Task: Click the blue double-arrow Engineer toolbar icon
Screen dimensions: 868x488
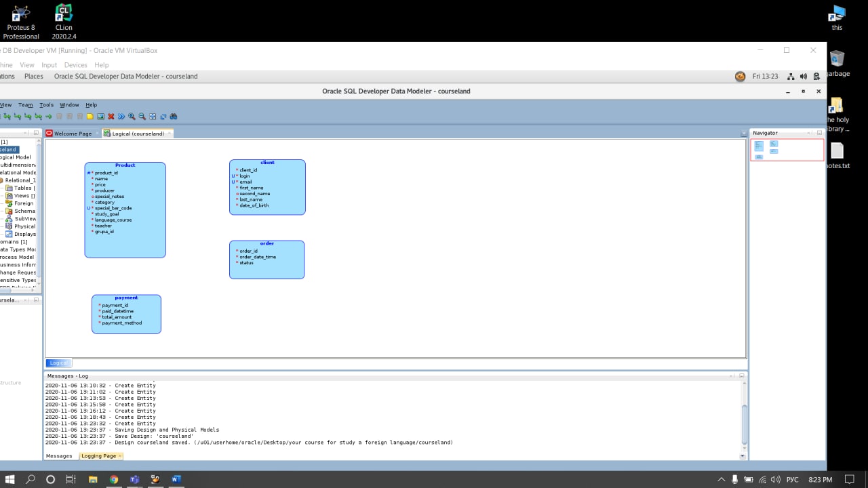Action: pos(121,117)
